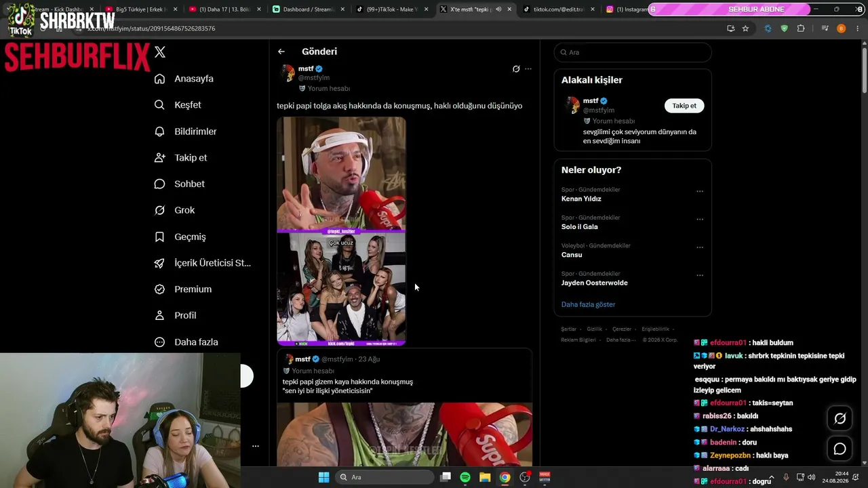Open Bildirimler notifications page

pos(185,131)
